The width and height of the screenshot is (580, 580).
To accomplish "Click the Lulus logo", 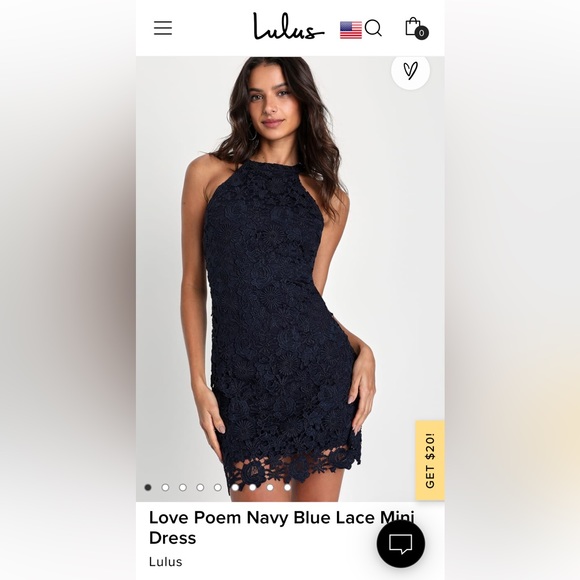I will pos(289,27).
